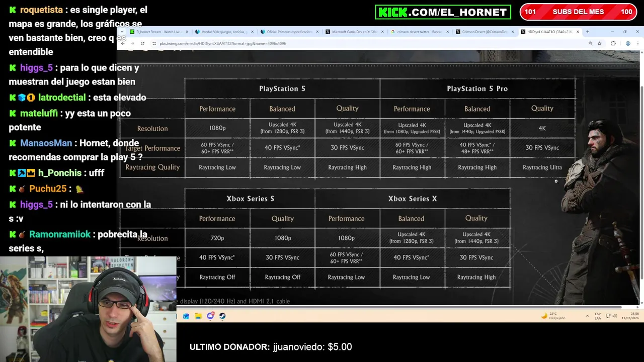Click the Xbox Series X table header
644x362 pixels.
click(412, 199)
